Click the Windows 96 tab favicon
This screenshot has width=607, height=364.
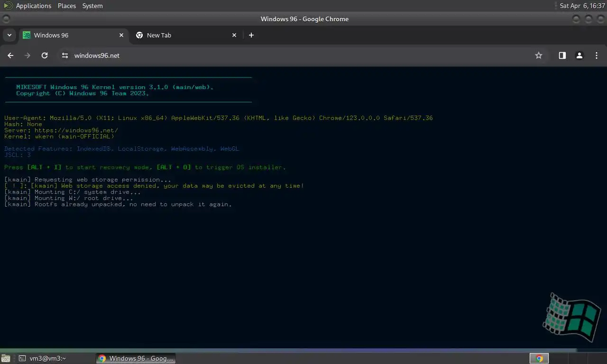pos(27,35)
